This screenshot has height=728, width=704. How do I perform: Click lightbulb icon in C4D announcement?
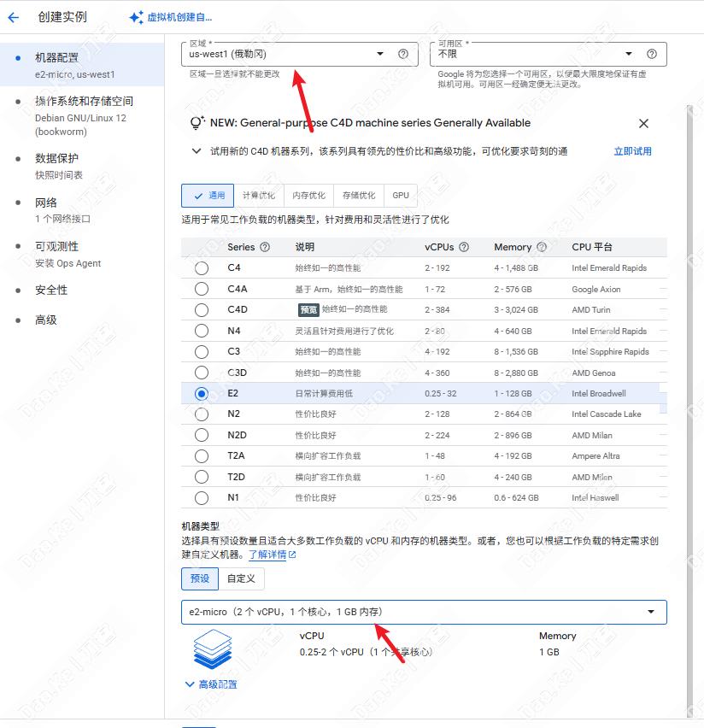(197, 123)
